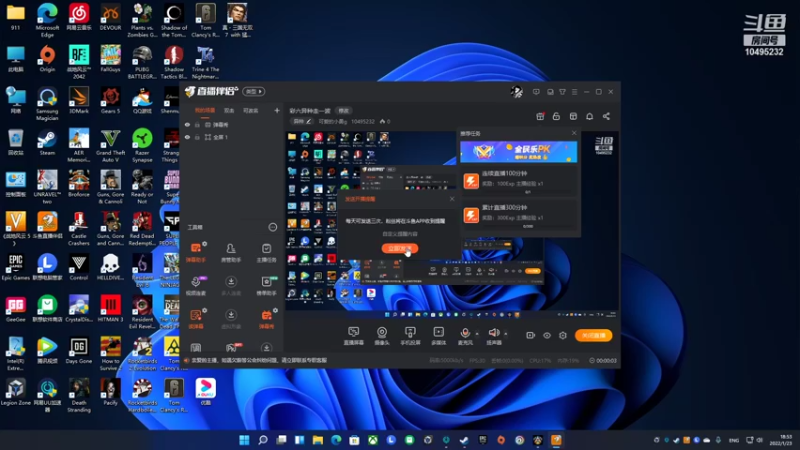This screenshot has width=800, height=450.
Task: Open the PK tool in the toolbox
Action: [x=231, y=348]
